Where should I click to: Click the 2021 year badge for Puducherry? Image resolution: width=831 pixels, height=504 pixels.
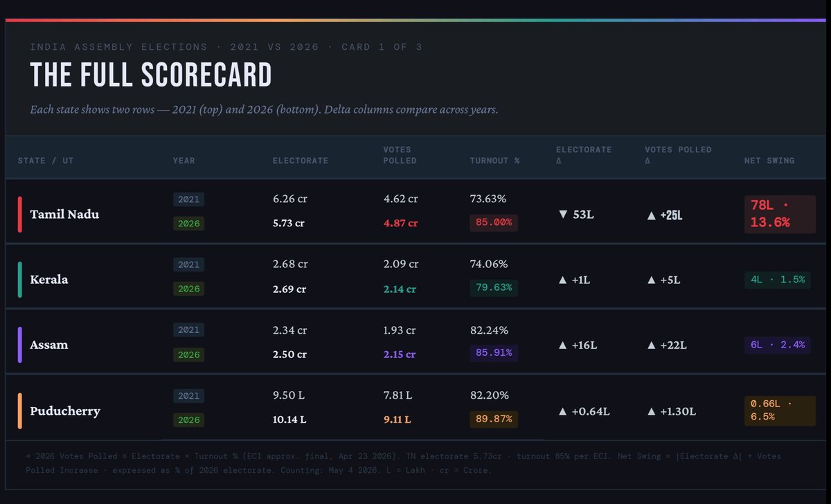click(188, 395)
